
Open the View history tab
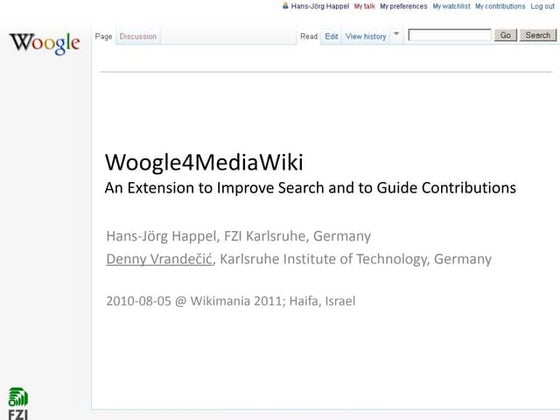coord(366,36)
